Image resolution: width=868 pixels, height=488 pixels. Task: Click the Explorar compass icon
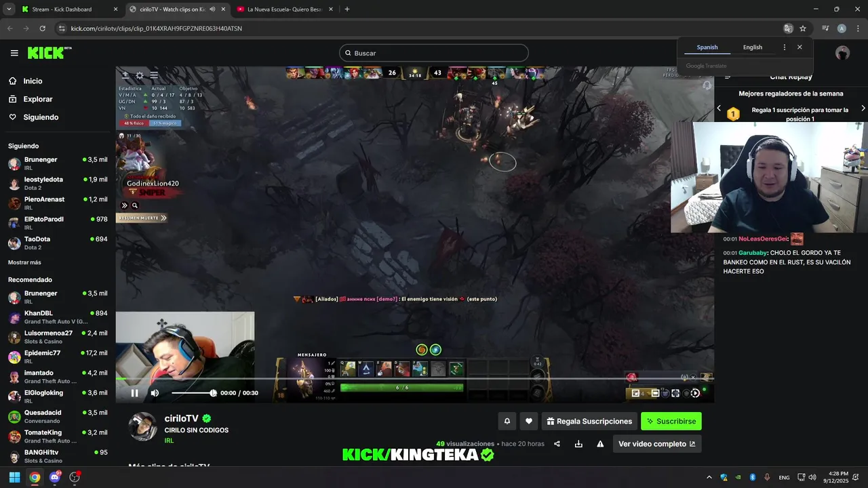pos(13,99)
